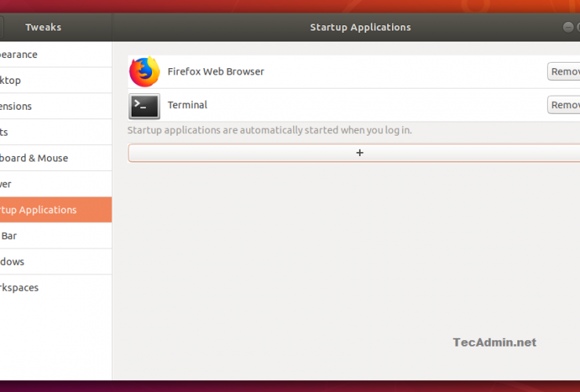Click the Startup Applications window title

[360, 27]
